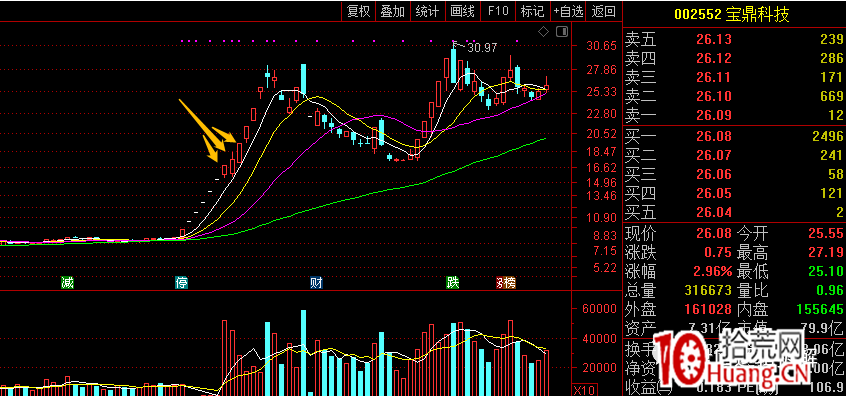Open the 叠加 overlay option
This screenshot has width=846, height=396.
click(393, 11)
